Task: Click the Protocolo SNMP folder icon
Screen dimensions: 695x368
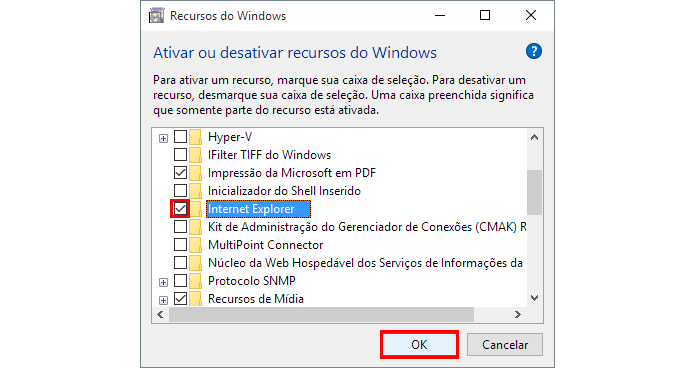Action: point(195,281)
